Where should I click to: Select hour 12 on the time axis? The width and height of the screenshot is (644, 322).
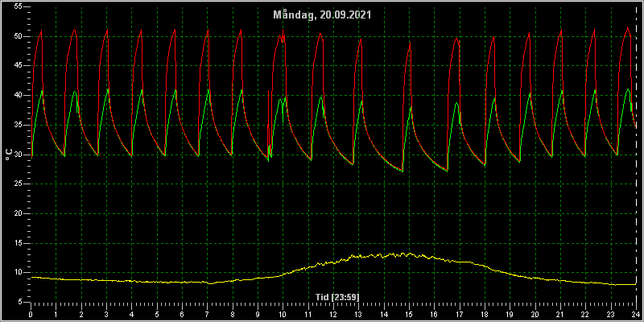pos(333,315)
